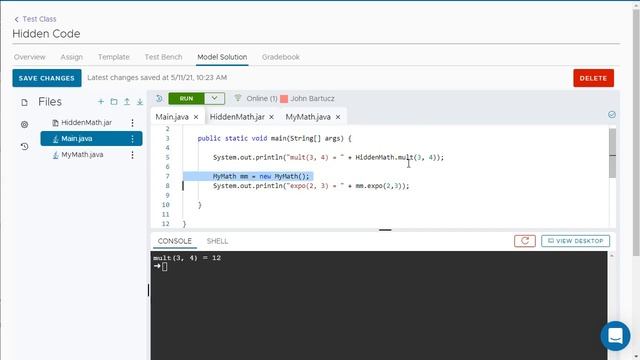
Task: Expand the RUN dropdown arrow
Action: coord(214,98)
